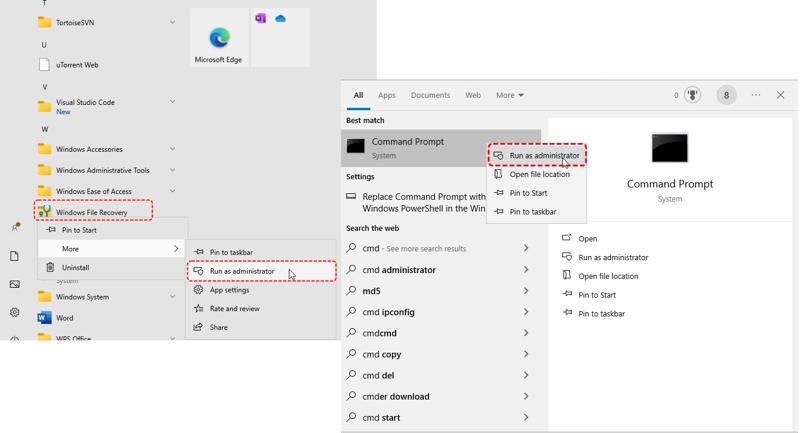This screenshot has height=433, width=800.
Task: Expand the Windows Ease of Access chevron
Action: [172, 191]
